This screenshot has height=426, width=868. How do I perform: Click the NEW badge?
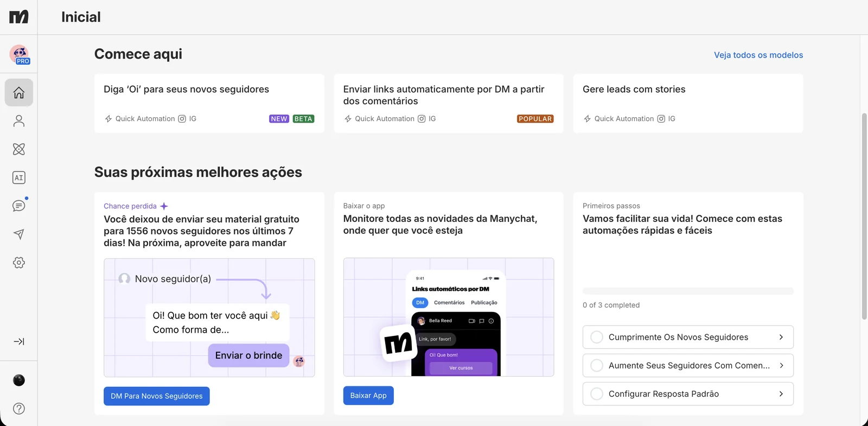click(279, 119)
